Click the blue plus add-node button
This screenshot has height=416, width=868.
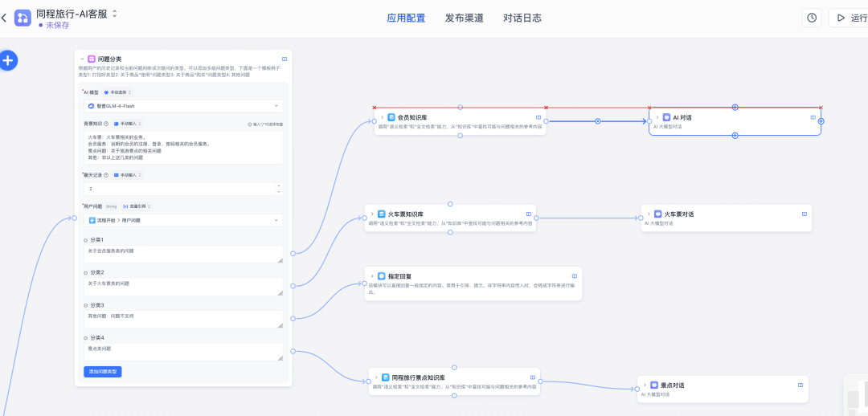pyautogui.click(x=8, y=60)
